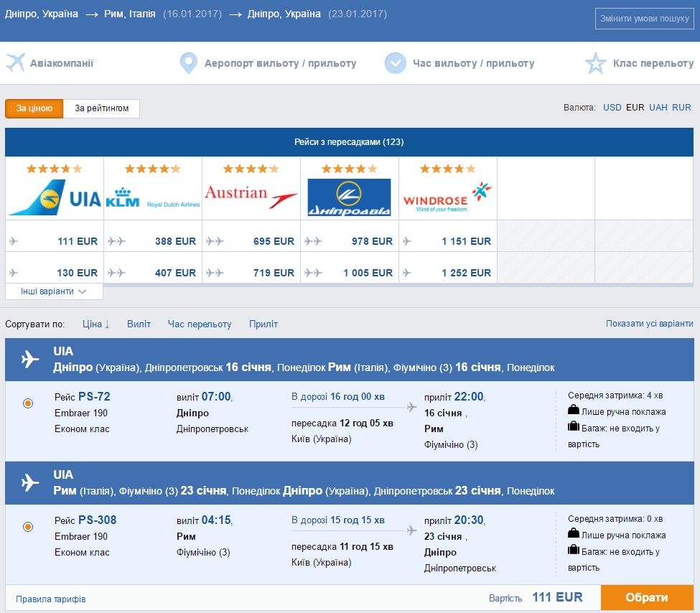The width and height of the screenshot is (700, 613).
Task: Switch currency to USD
Action: [612, 108]
